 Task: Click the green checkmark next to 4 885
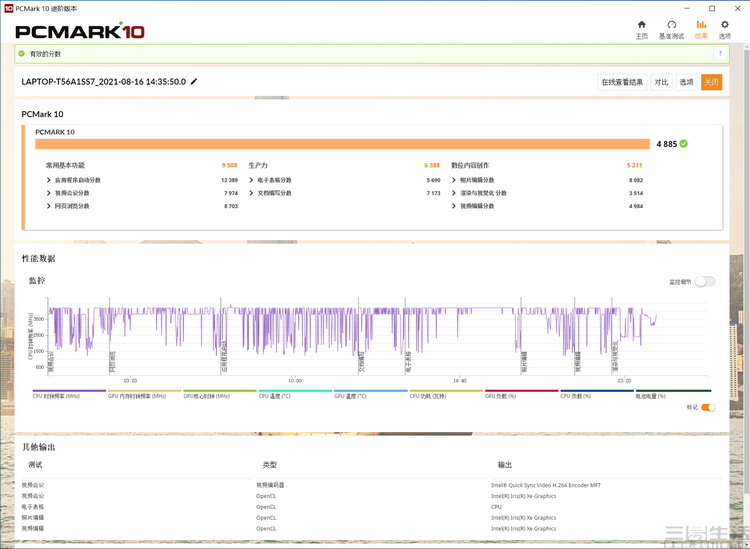pos(684,143)
